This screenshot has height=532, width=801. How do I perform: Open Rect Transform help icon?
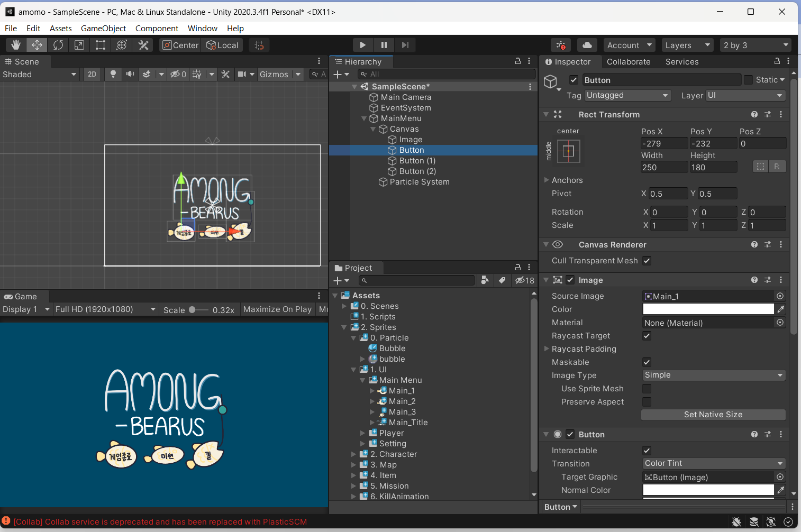tap(754, 114)
